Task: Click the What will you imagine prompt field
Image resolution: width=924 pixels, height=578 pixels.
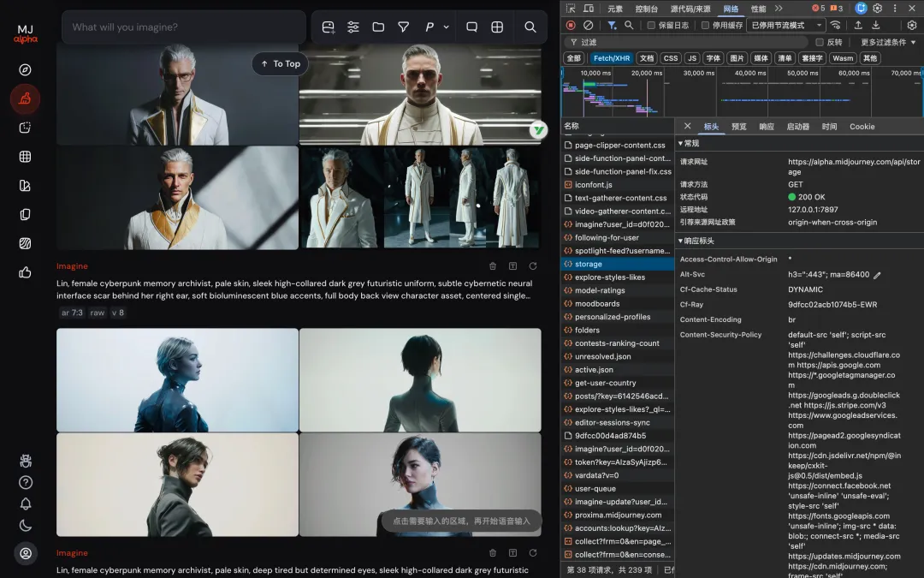Action: coord(184,27)
